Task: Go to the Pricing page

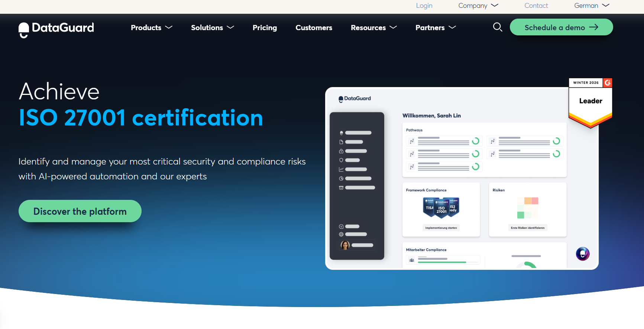Action: coord(265,28)
